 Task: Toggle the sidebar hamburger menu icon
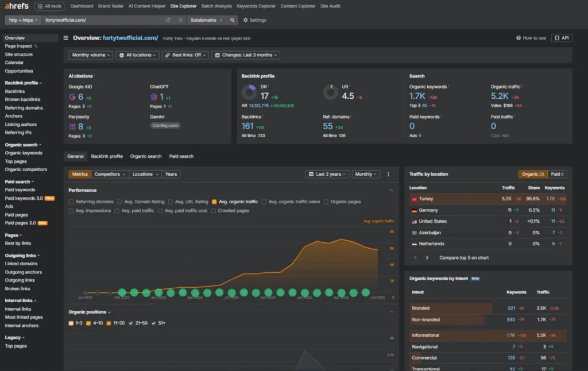click(x=66, y=38)
